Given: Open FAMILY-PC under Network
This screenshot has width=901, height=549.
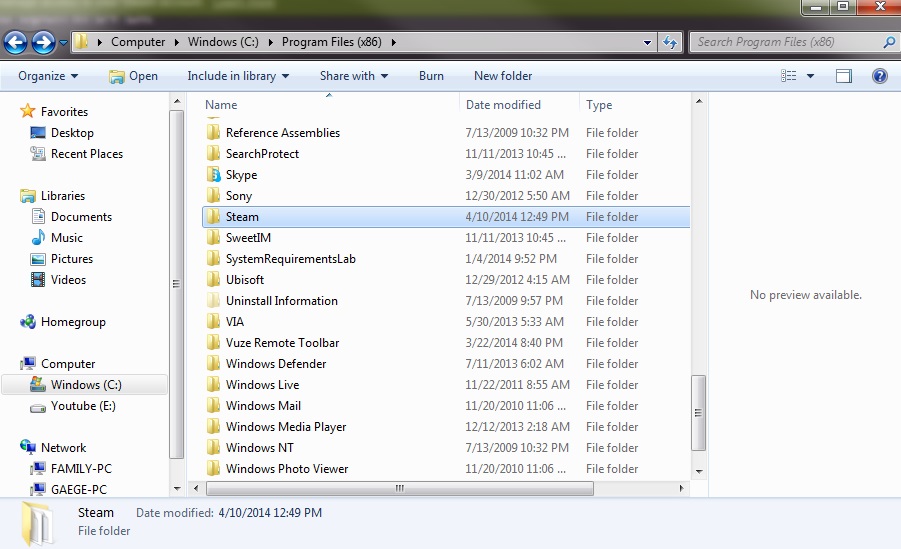Looking at the screenshot, I should tap(81, 469).
